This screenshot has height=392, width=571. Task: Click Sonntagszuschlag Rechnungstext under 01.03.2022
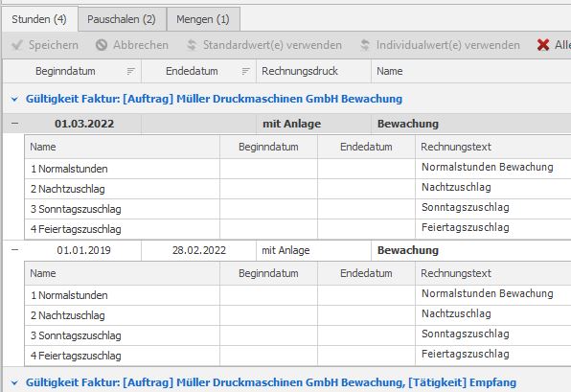(x=466, y=207)
